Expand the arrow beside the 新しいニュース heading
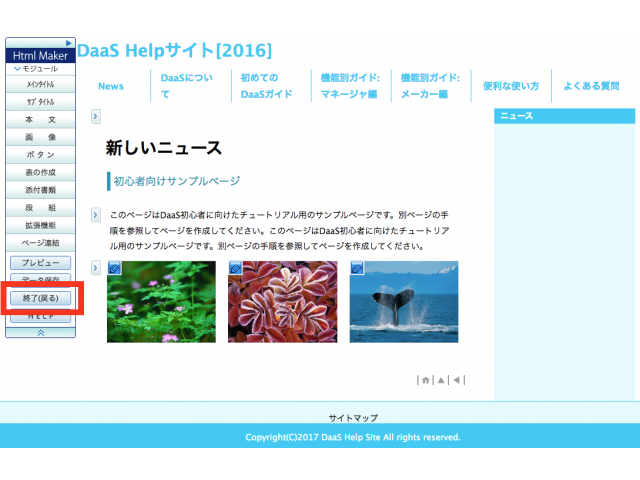This screenshot has width=640, height=480. [95, 117]
